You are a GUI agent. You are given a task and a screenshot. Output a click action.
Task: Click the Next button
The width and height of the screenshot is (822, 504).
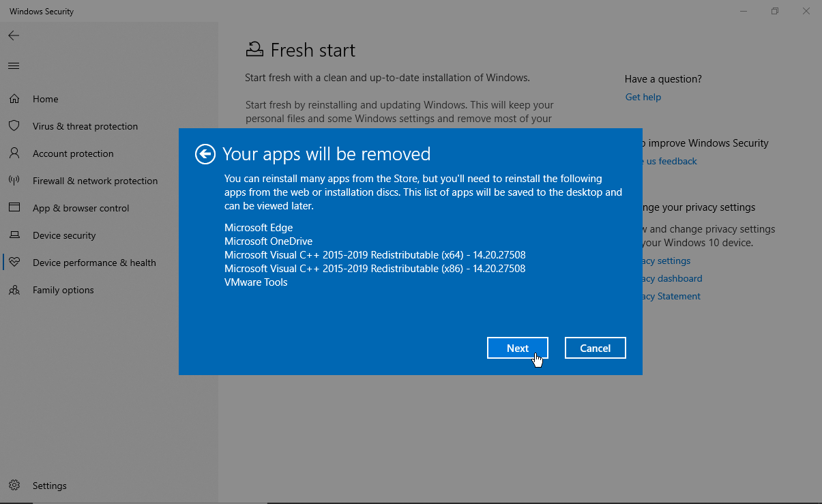[518, 348]
